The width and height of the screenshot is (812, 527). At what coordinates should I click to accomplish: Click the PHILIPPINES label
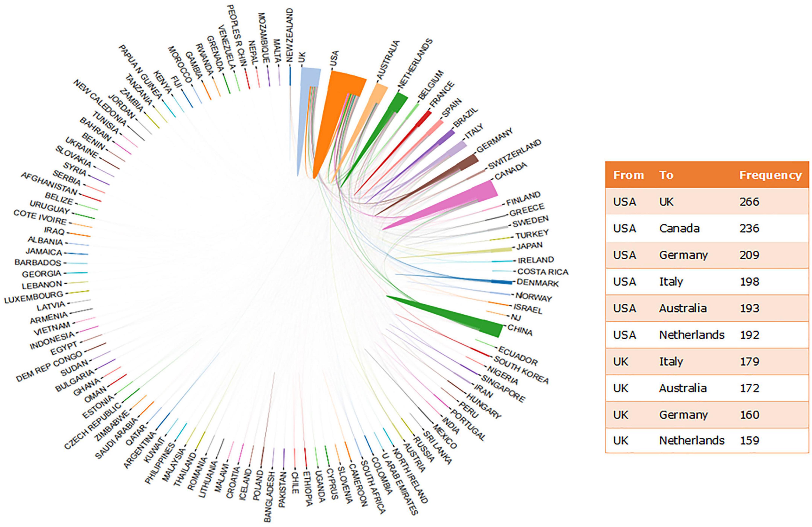(160, 463)
